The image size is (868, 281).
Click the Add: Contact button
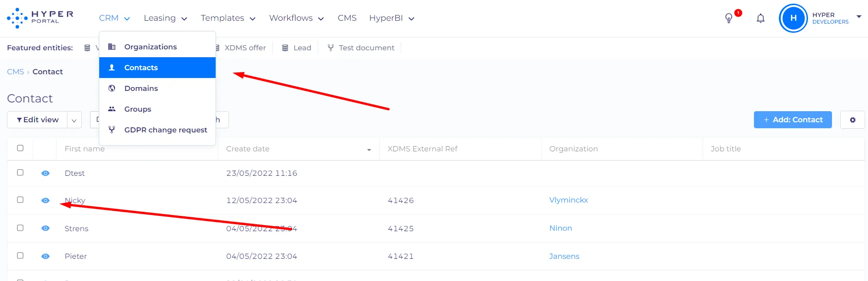click(x=793, y=120)
